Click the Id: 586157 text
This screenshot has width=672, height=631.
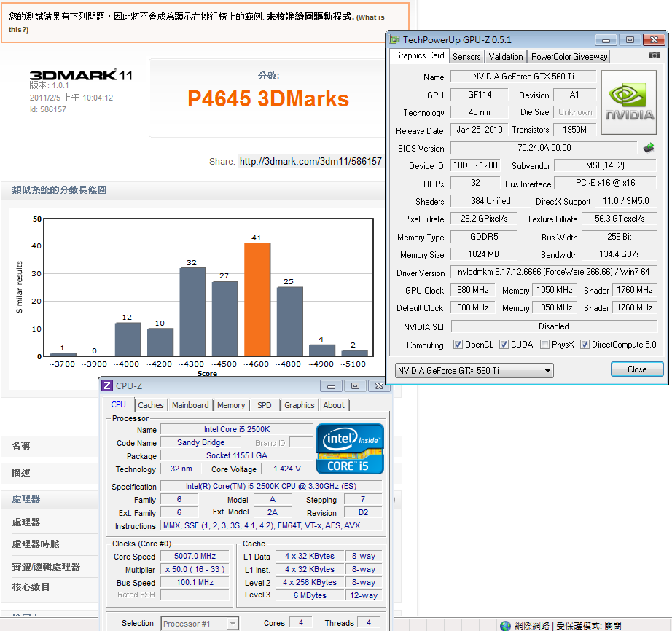[48, 110]
